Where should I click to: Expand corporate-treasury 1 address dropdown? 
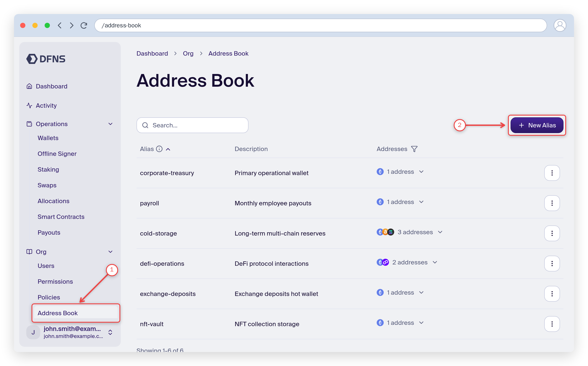click(421, 172)
